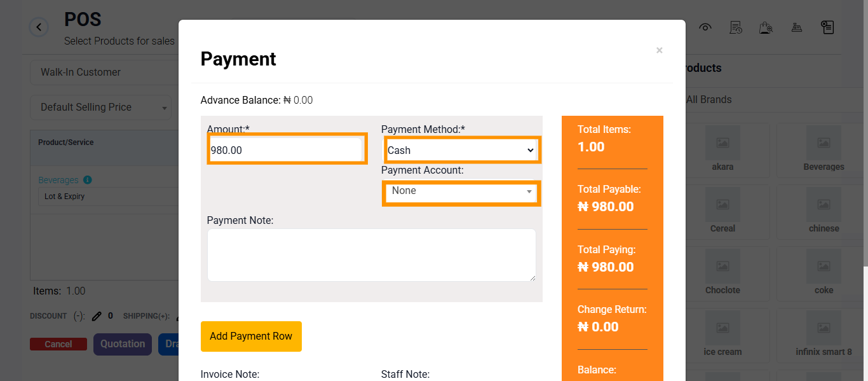
Task: Open the Default Selling Price dropdown
Action: 100,107
